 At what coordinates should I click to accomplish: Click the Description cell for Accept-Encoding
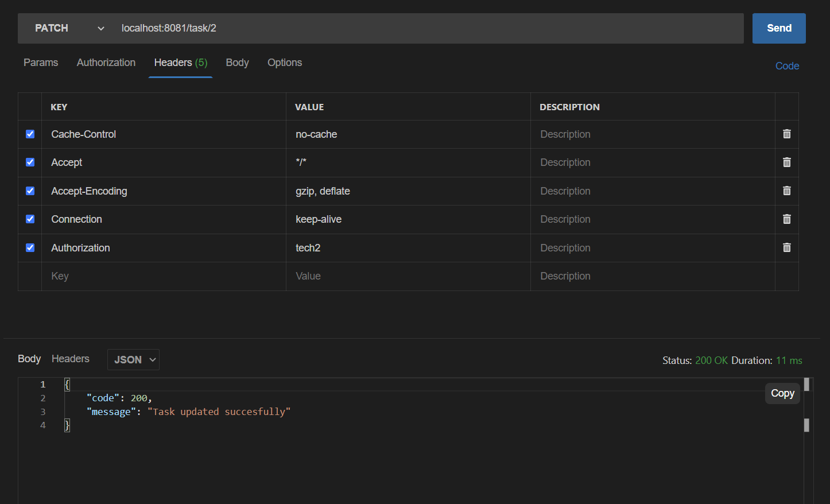[x=653, y=191]
